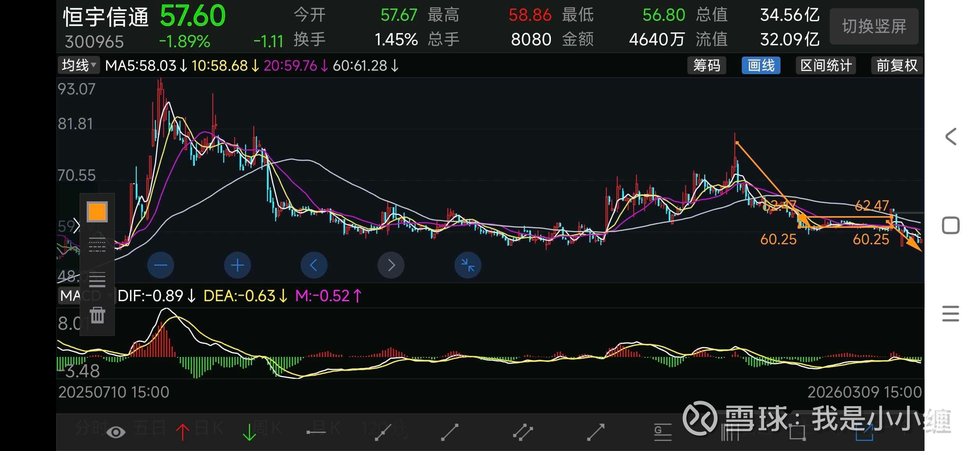Viewport: 980px width, 451px height.
Task: Toggle drawing visibility with the eye icon
Action: (x=116, y=432)
